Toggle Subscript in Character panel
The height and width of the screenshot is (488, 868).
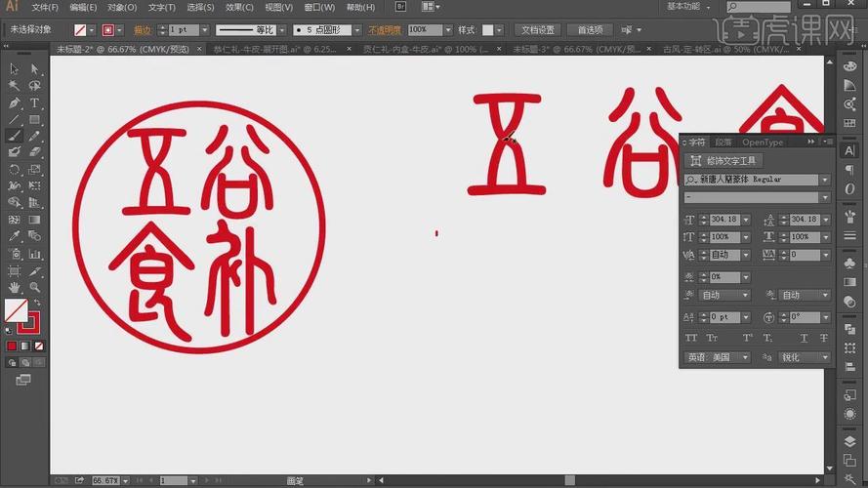[767, 338]
